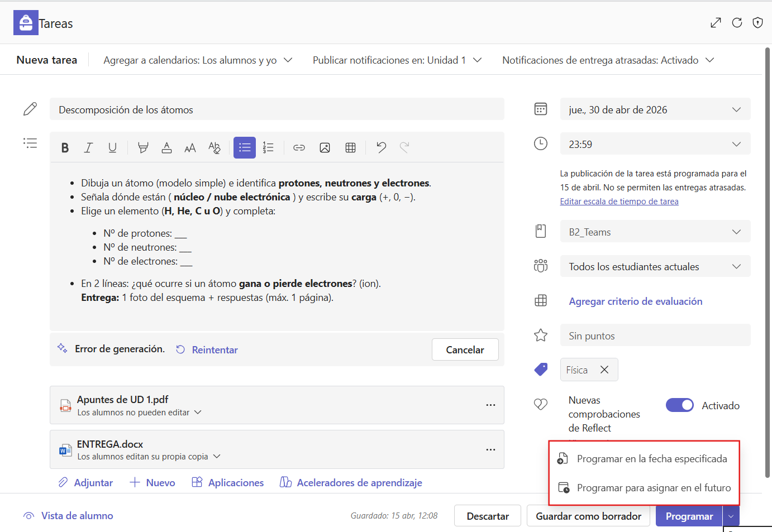This screenshot has height=532, width=772.
Task: Undo the last edit
Action: 381,147
